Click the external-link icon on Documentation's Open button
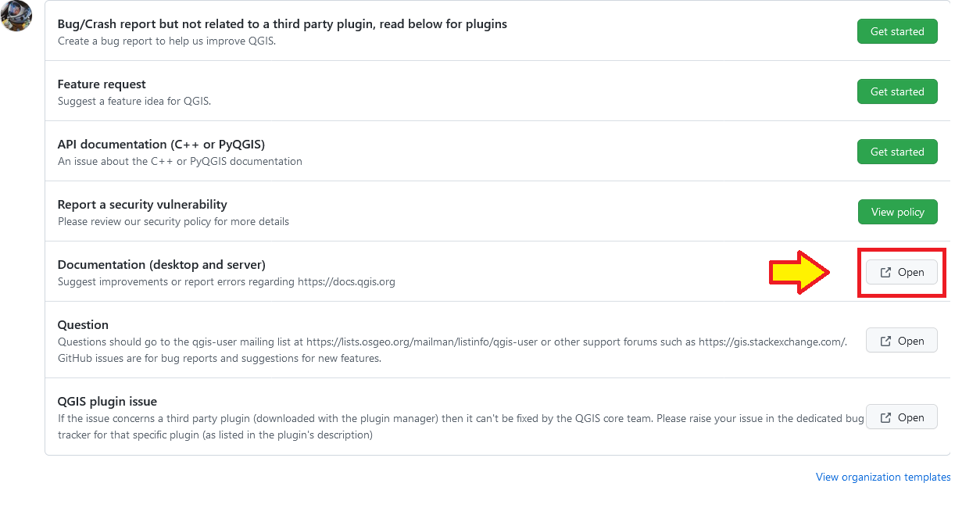Viewport: 980px width, 508px height. coord(885,272)
